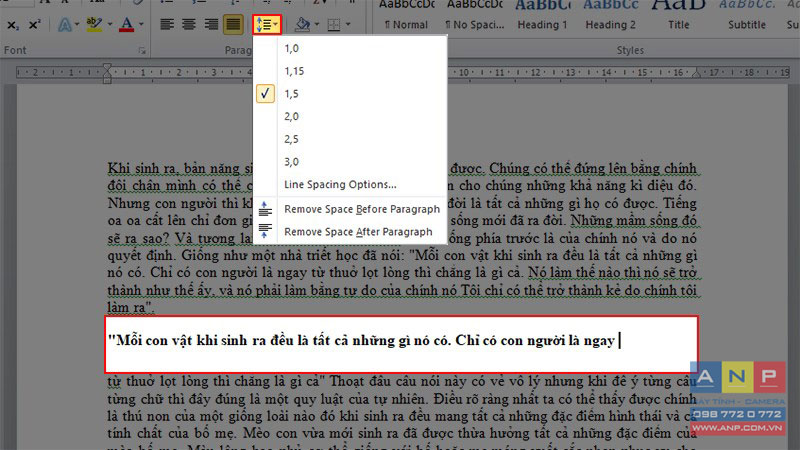This screenshot has height=450, width=800.
Task: Align text right
Action: click(211, 24)
